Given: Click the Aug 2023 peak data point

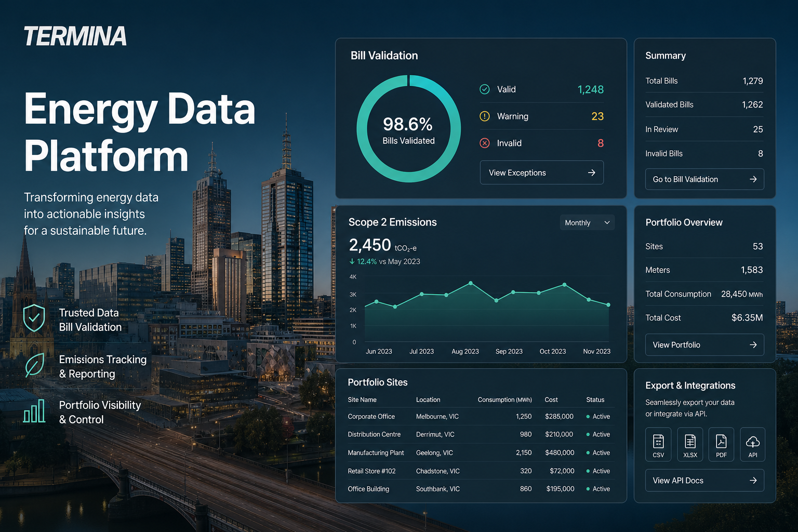Looking at the screenshot, I should point(471,283).
